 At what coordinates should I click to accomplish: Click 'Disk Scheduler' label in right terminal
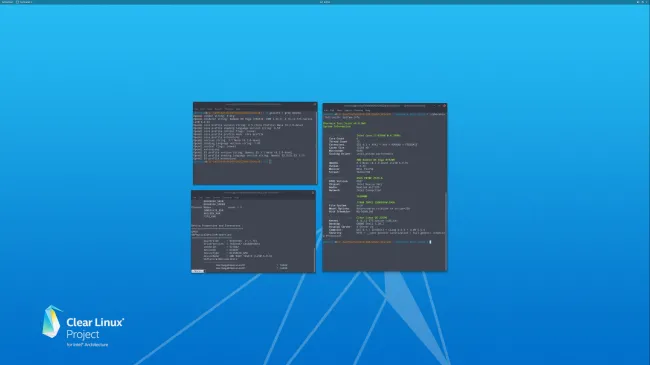[x=340, y=212]
